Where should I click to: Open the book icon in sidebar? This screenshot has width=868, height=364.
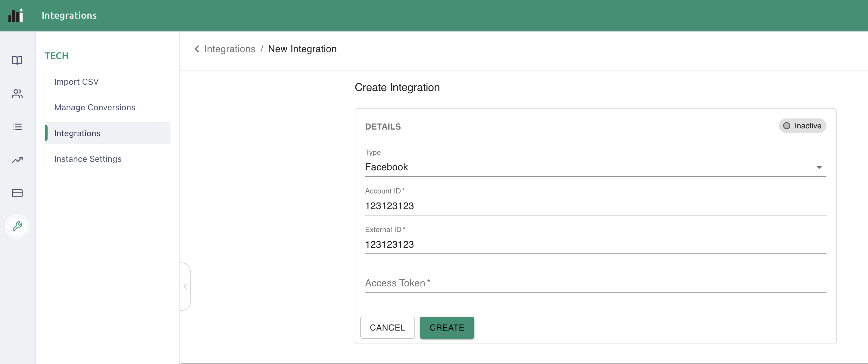pyautogui.click(x=17, y=60)
